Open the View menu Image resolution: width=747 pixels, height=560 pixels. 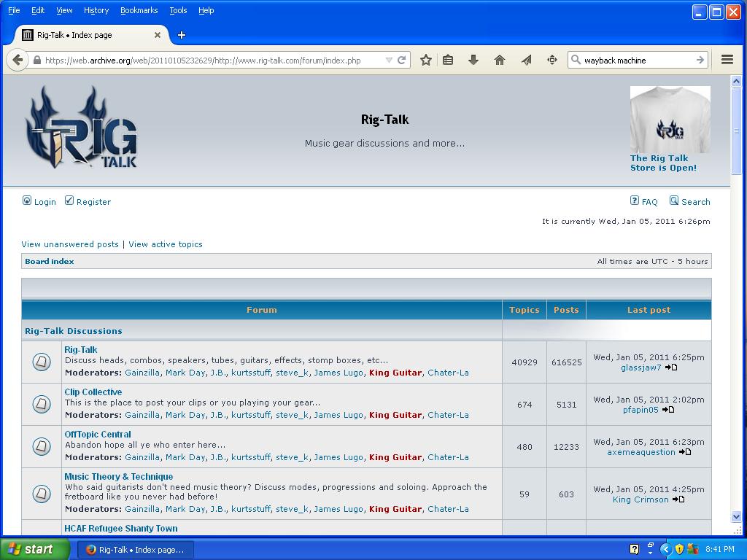click(64, 10)
